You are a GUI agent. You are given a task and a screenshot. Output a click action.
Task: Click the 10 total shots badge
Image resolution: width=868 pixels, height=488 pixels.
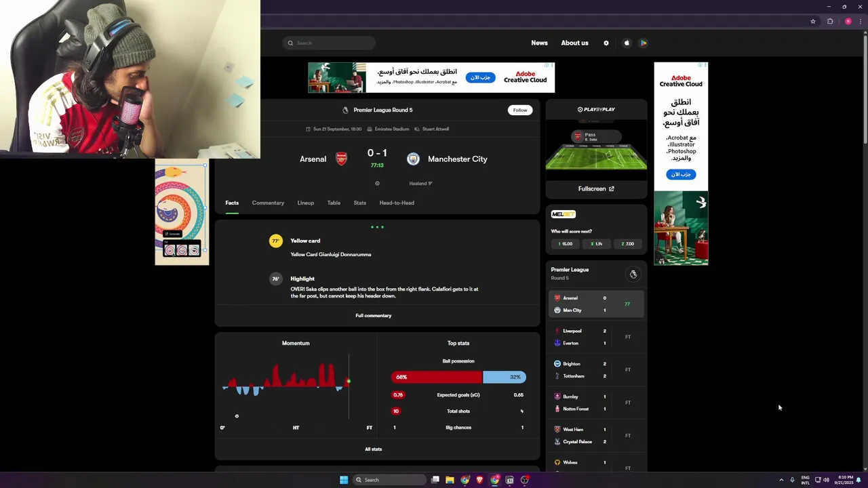coord(396,411)
